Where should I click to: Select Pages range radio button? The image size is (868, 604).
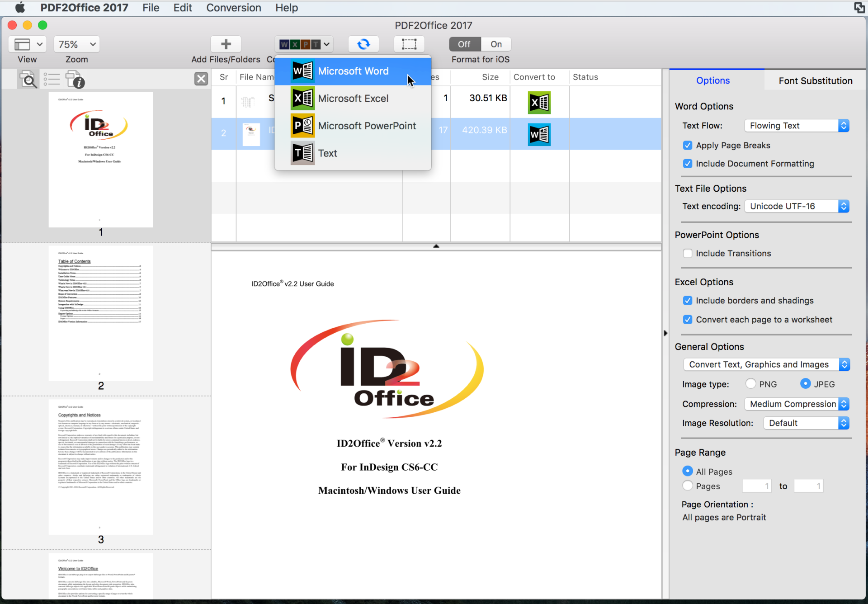pos(688,485)
